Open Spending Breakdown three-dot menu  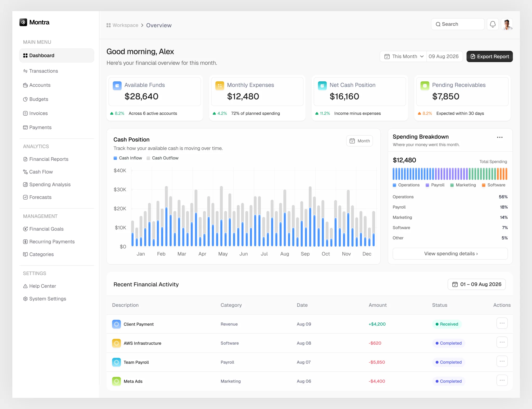point(500,137)
